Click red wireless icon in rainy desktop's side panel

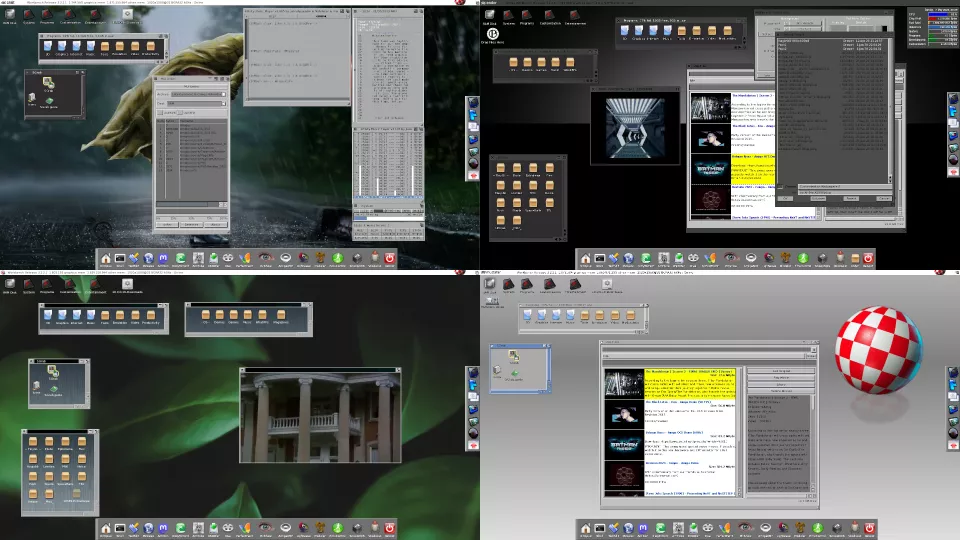point(473,176)
